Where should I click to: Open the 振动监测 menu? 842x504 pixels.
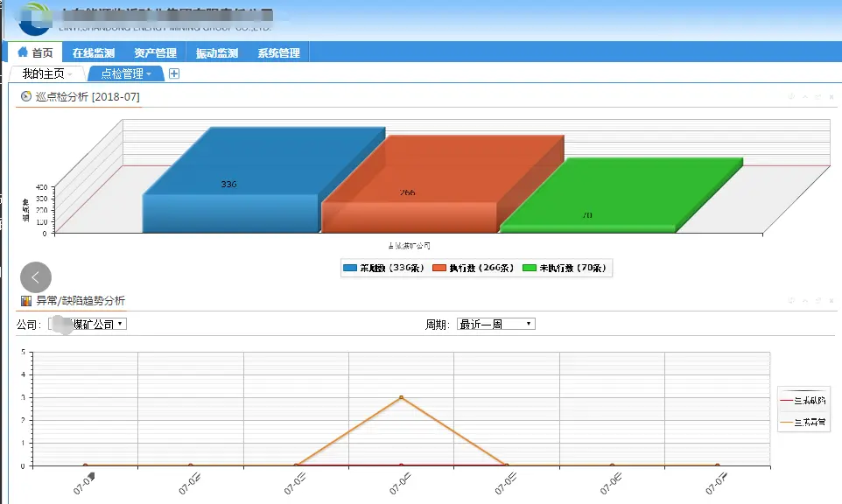click(217, 52)
